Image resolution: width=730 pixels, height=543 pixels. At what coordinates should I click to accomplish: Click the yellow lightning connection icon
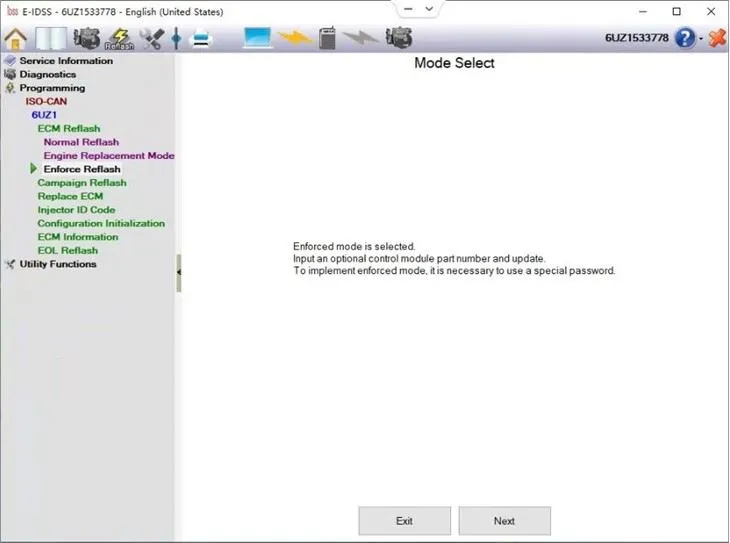coord(295,38)
